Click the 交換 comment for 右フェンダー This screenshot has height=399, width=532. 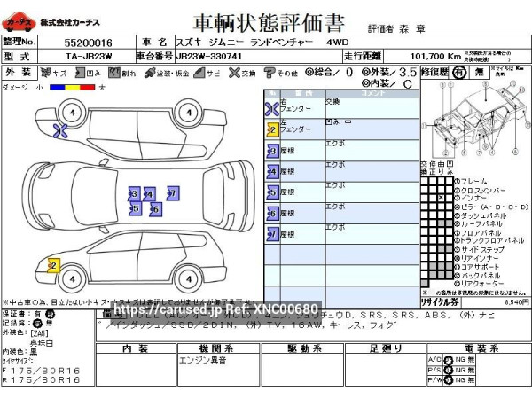(x=332, y=102)
